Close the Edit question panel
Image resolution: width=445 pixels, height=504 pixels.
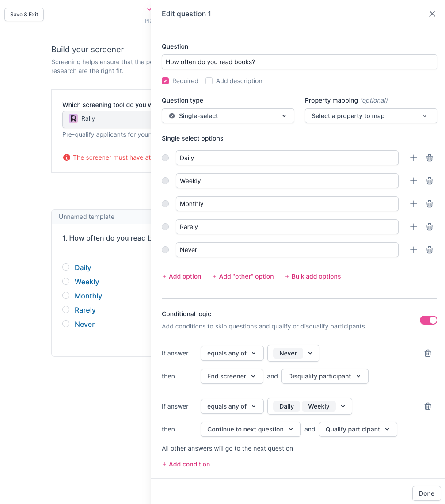coord(432,14)
